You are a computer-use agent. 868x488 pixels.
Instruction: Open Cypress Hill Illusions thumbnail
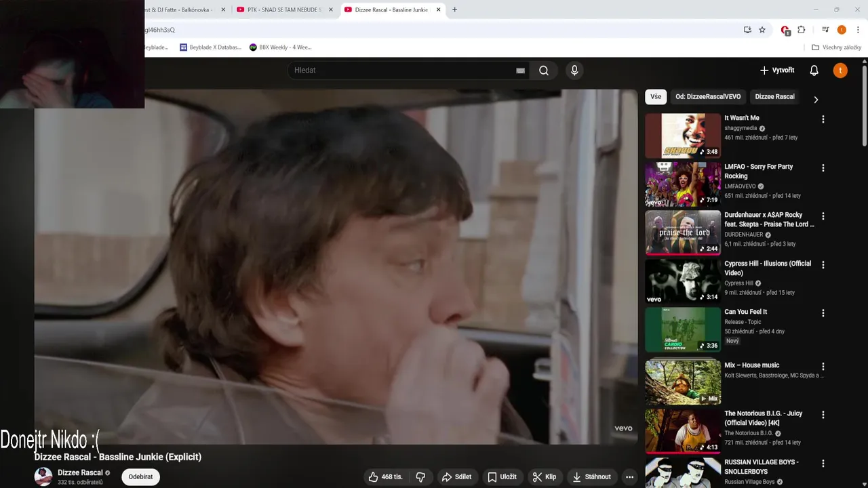683,281
